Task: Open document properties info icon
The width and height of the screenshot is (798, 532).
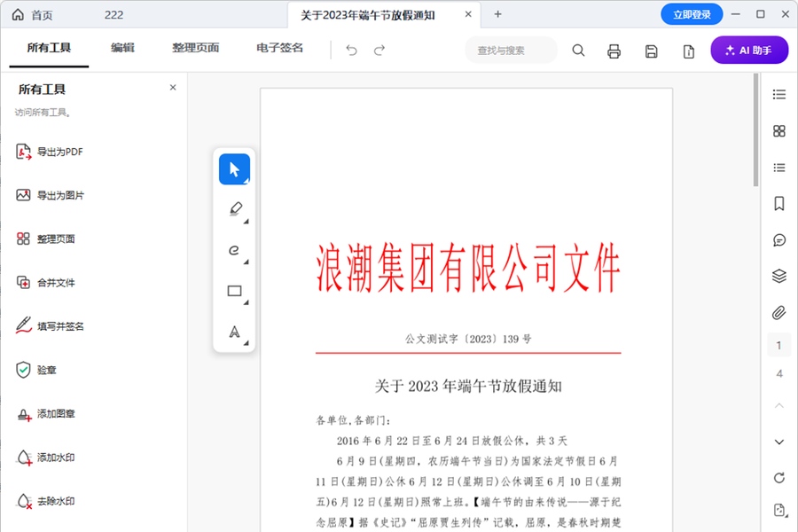Action: (689, 51)
